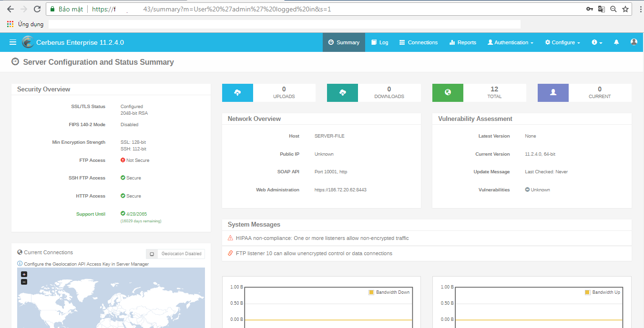Open the Web Administration URL link

point(340,189)
